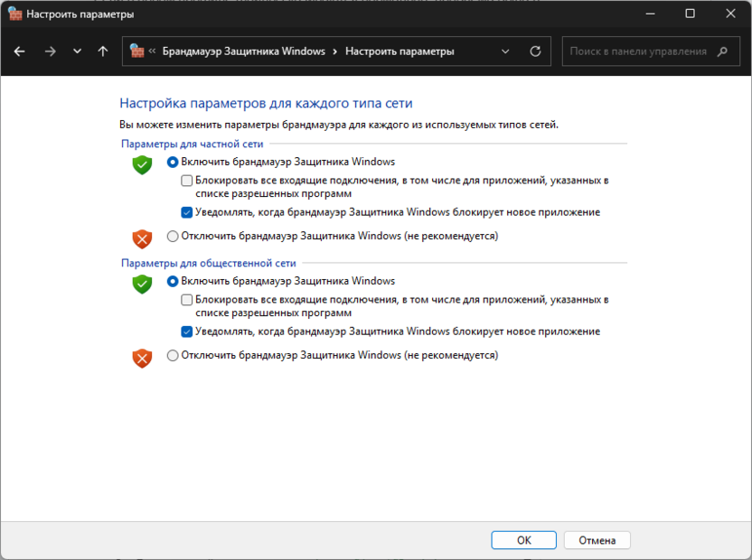752x560 pixels.
Task: Refresh the page with reload icon
Action: (535, 51)
